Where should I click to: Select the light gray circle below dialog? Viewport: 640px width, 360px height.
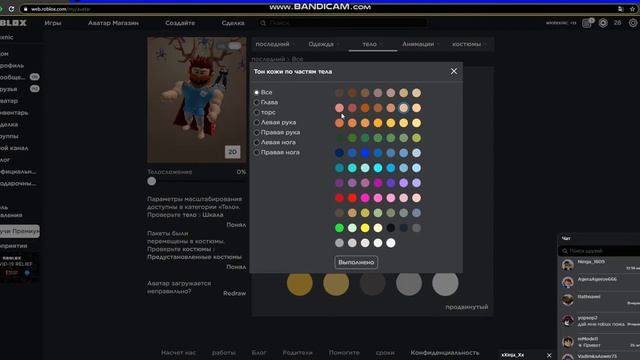point(445,283)
